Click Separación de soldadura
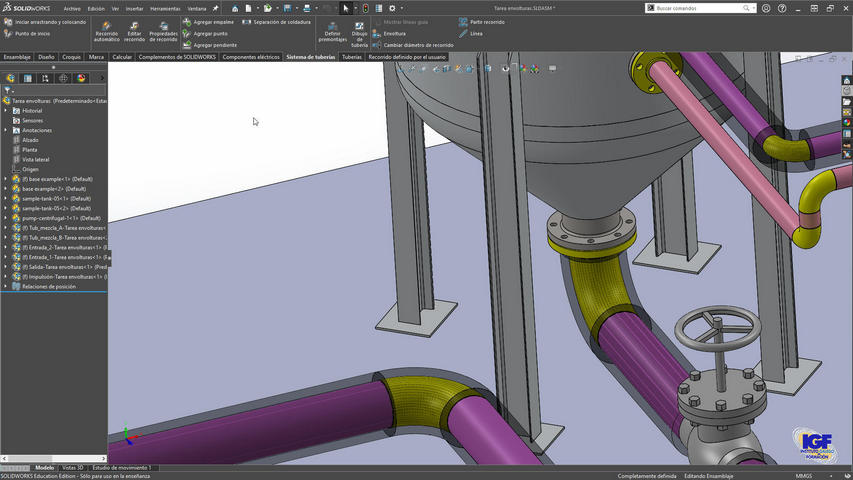Viewport: 853px width, 480px height. point(276,22)
